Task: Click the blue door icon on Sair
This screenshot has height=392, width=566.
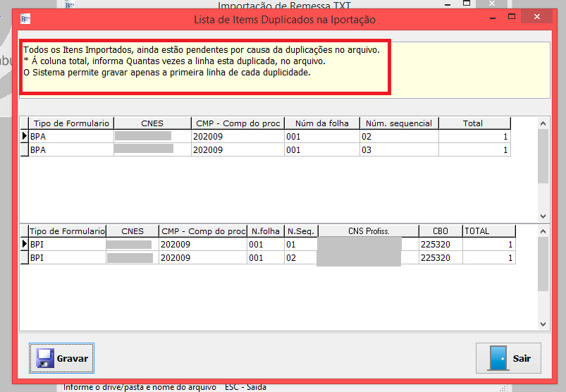Action: tap(498, 358)
